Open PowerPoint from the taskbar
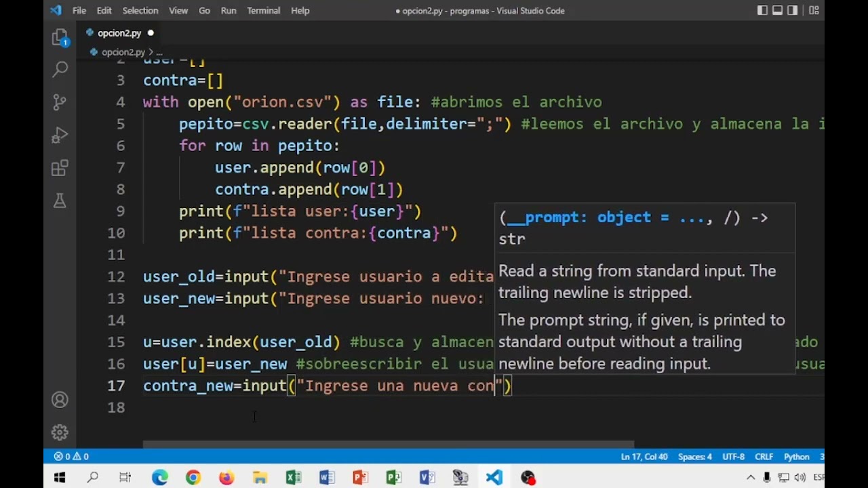The image size is (868, 488). click(360, 478)
